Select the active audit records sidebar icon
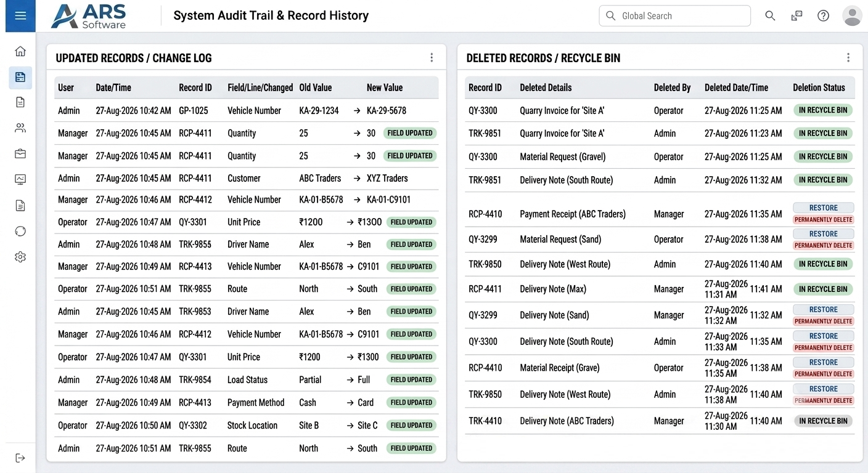Image resolution: width=868 pixels, height=473 pixels. (20, 77)
